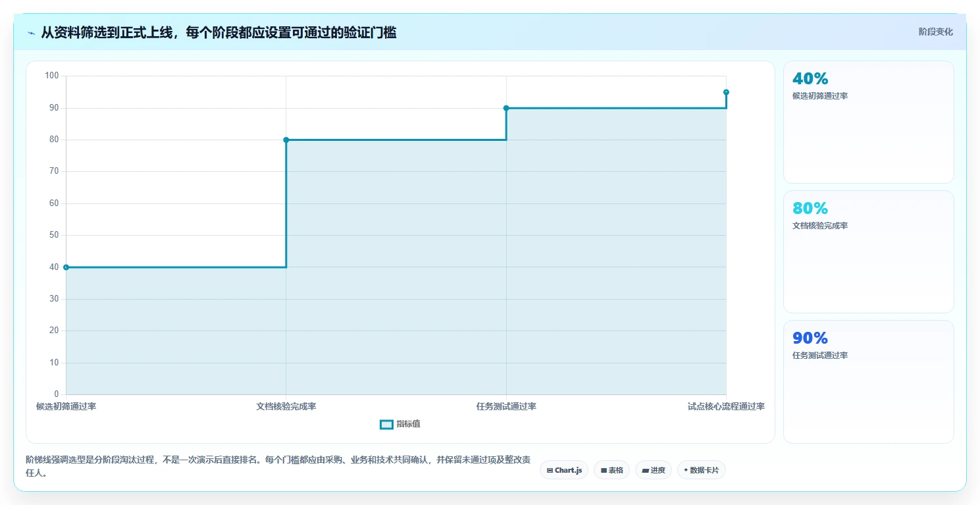Click the 候选初筛通过率 card caption

click(820, 96)
